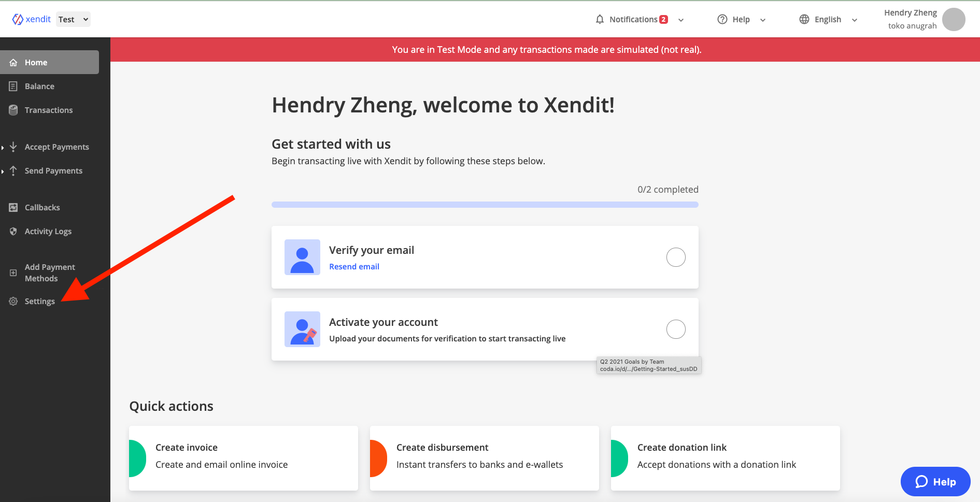Click the Verify your email card title
980x502 pixels.
click(x=372, y=250)
